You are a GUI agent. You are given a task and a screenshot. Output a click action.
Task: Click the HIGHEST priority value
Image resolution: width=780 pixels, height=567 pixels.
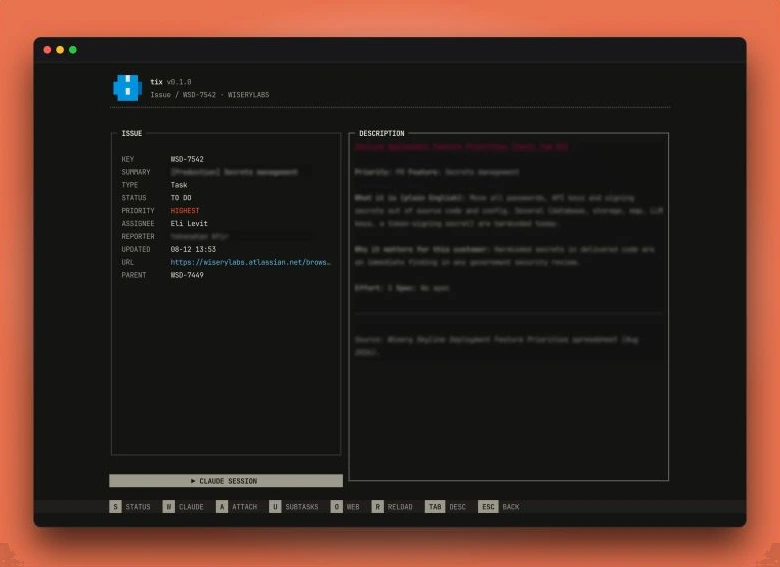point(185,211)
